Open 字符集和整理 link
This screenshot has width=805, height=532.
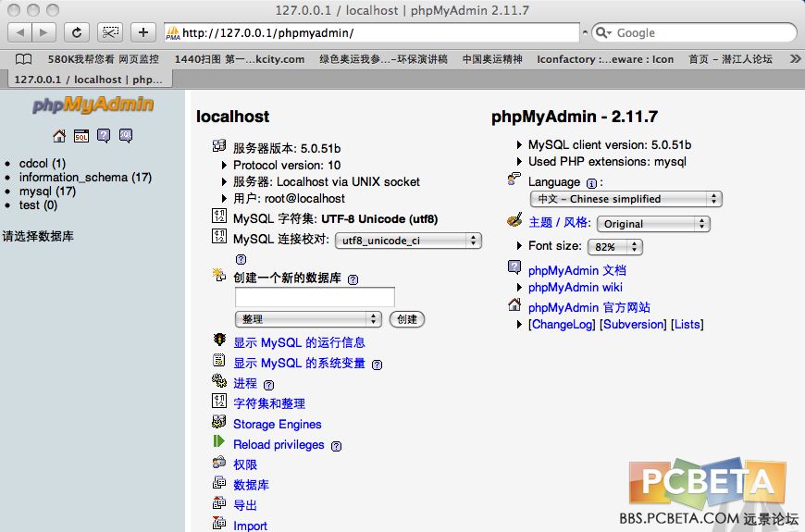(269, 403)
